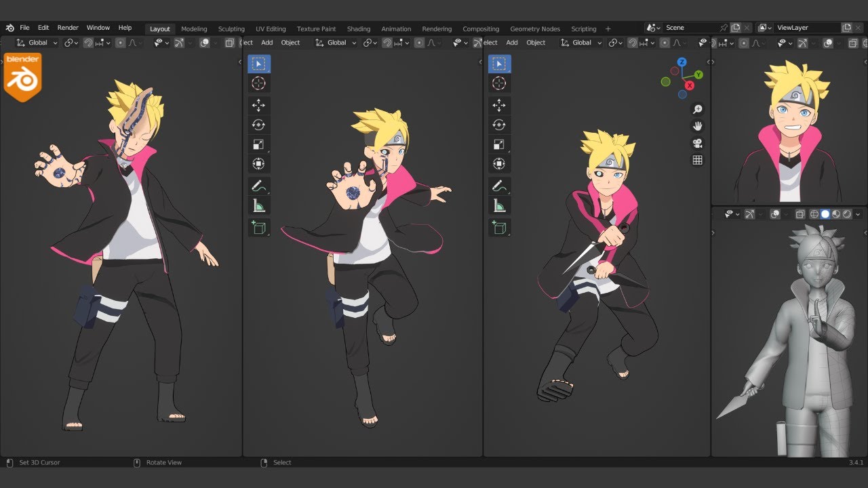Switch bottom-right viewport to wireframe shading

814,214
